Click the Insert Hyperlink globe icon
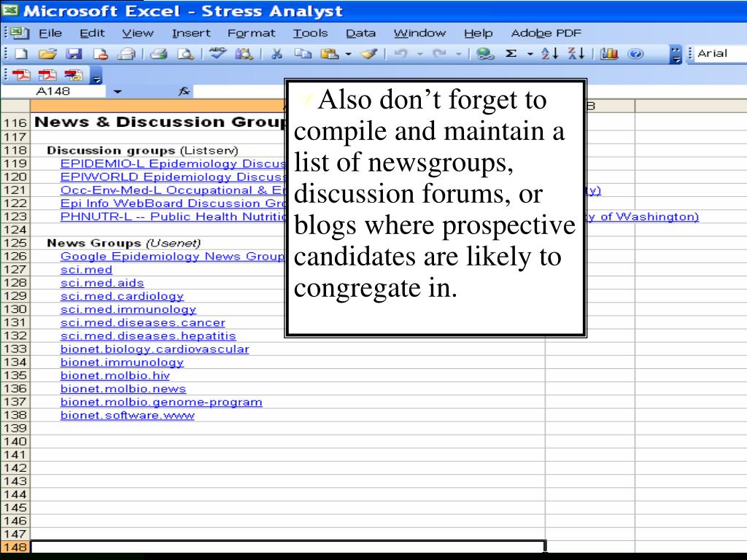 [x=485, y=54]
